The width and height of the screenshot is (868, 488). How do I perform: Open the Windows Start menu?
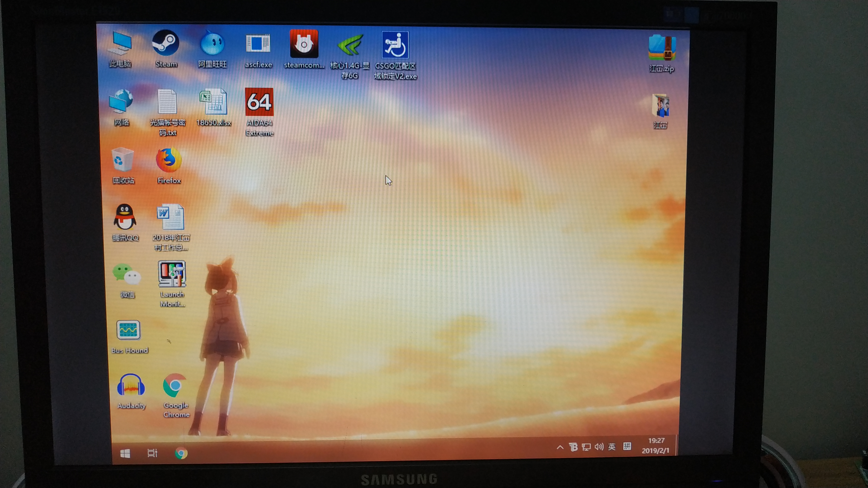[x=125, y=454]
